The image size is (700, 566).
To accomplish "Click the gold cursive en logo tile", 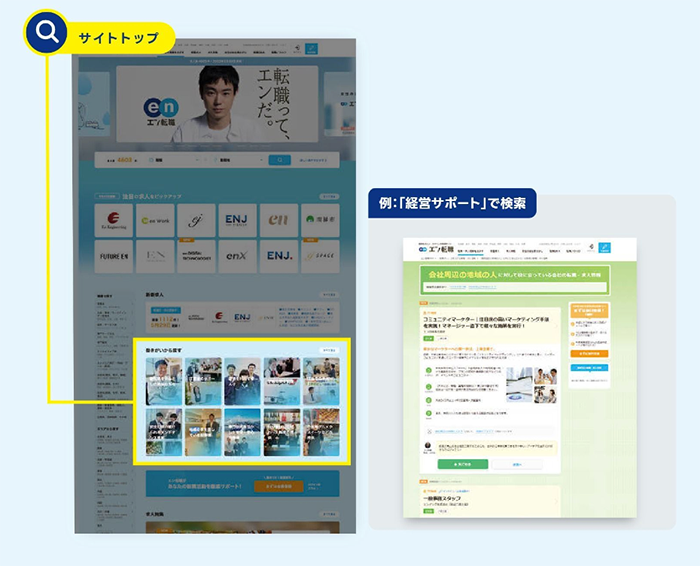I will coord(279,220).
